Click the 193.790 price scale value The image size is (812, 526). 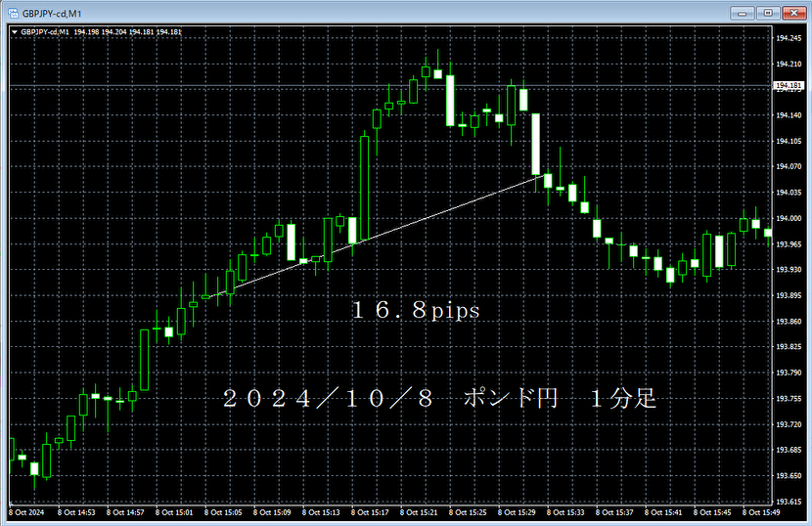pos(789,373)
